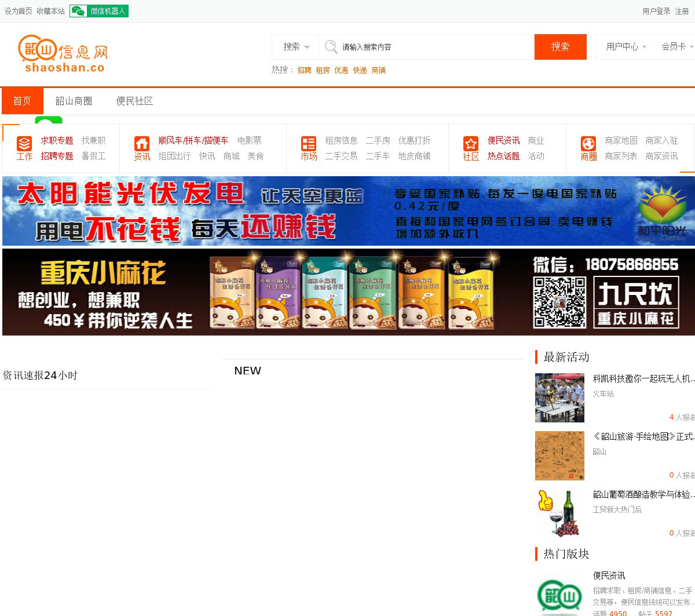
Task: Open 商家入驻 link
Action: coord(661,141)
